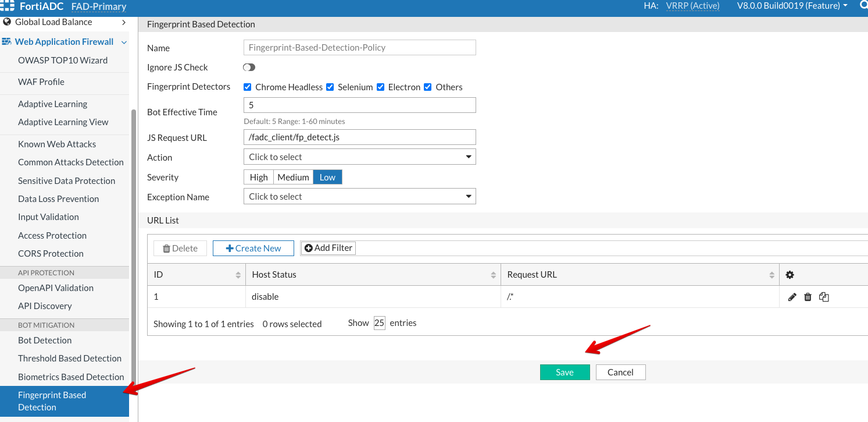The image size is (868, 422).
Task: Click Create New in URL List
Action: (253, 248)
